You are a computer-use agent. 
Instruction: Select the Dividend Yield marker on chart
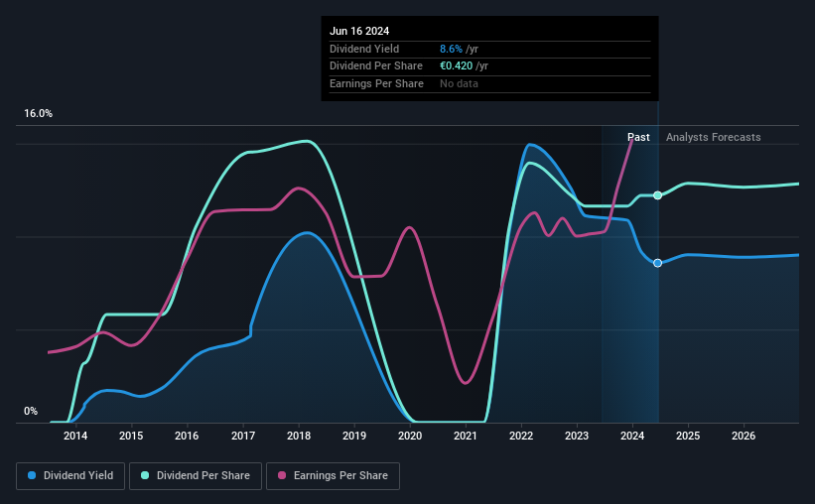[x=657, y=263]
